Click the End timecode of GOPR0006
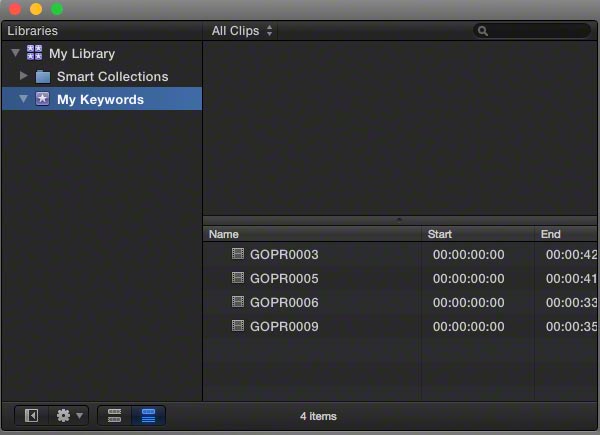 (571, 303)
